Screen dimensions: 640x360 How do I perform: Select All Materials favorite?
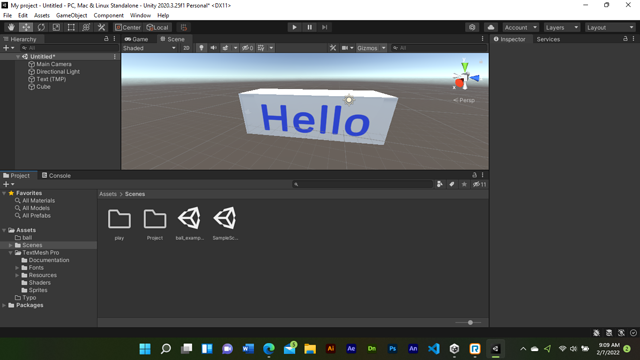[38, 200]
